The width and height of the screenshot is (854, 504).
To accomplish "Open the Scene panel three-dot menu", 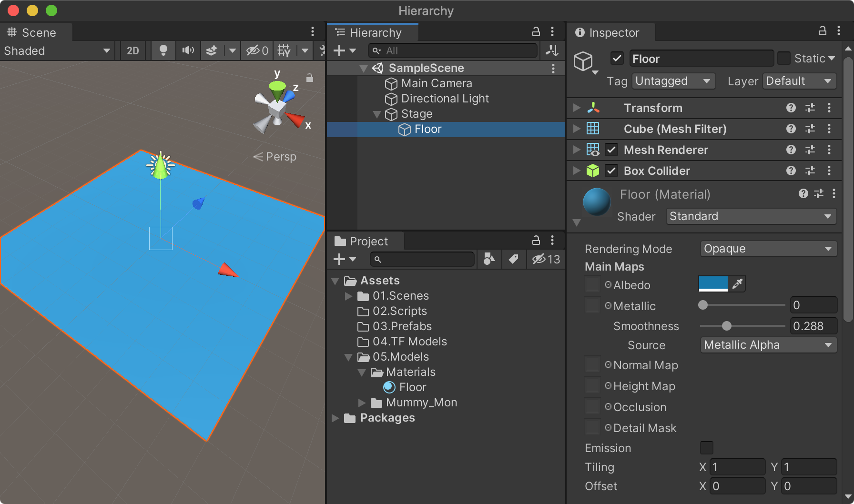I will 313,32.
